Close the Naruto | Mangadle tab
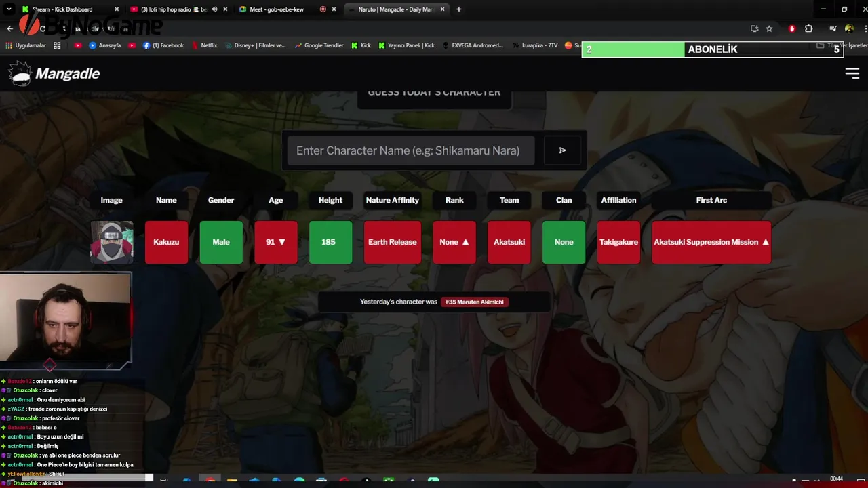 click(x=443, y=9)
